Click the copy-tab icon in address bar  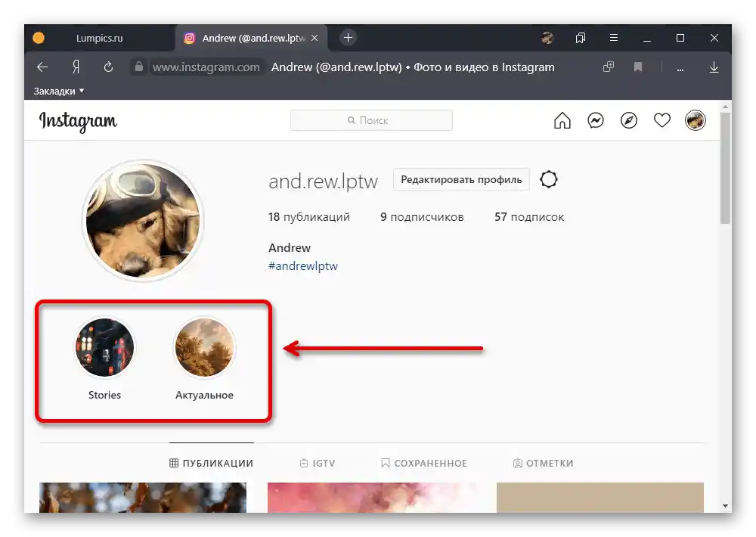point(609,67)
